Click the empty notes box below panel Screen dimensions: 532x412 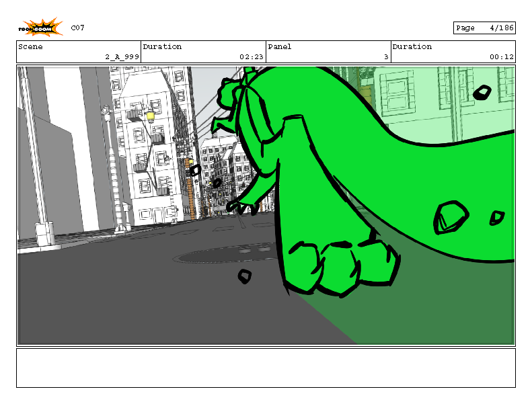tap(266, 368)
